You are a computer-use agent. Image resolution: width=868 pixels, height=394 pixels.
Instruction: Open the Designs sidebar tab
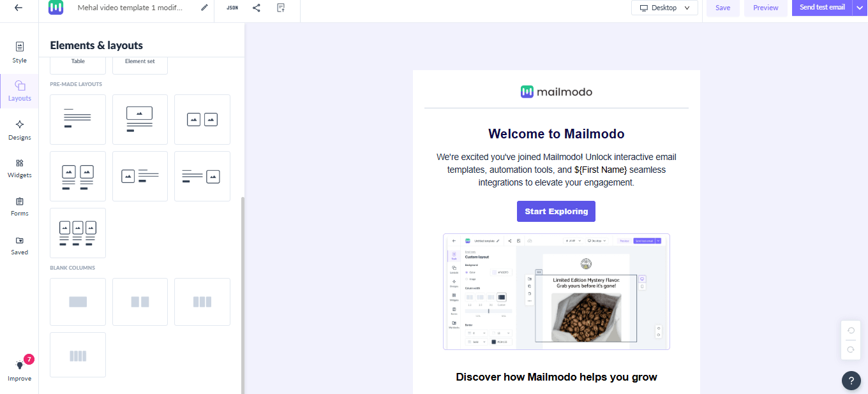[x=19, y=130]
